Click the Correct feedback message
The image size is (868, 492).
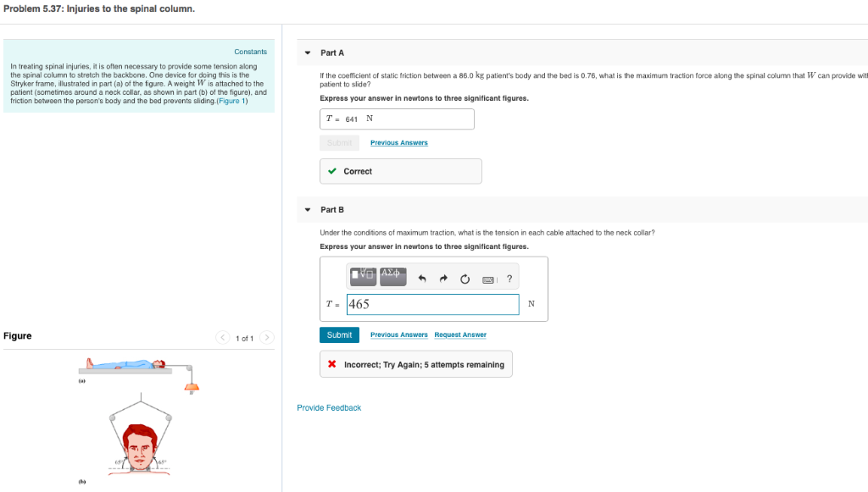coord(401,171)
